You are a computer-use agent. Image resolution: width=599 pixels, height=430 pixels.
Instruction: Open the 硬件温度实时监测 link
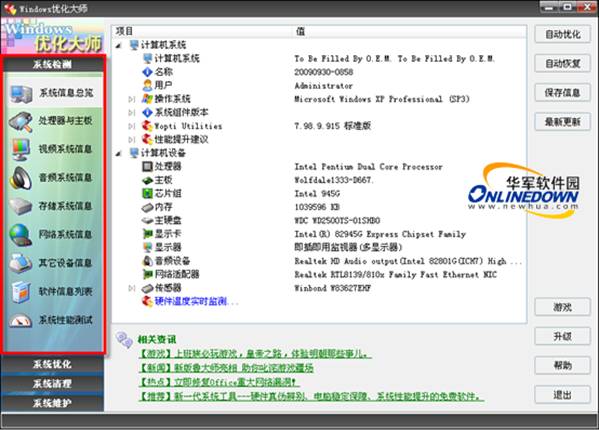click(196, 302)
